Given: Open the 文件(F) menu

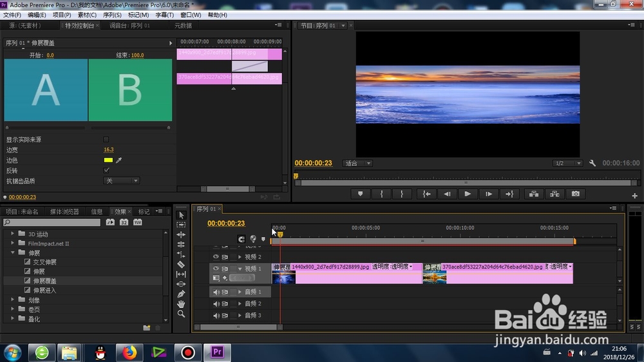Looking at the screenshot, I should 12,15.
